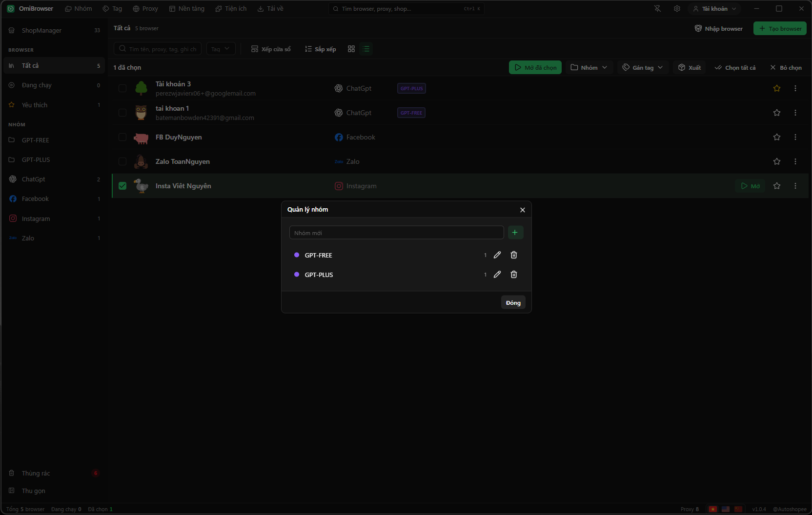Expand the Nhóm dropdown in selection bar
Screen dimensions: 812x515
(589, 68)
